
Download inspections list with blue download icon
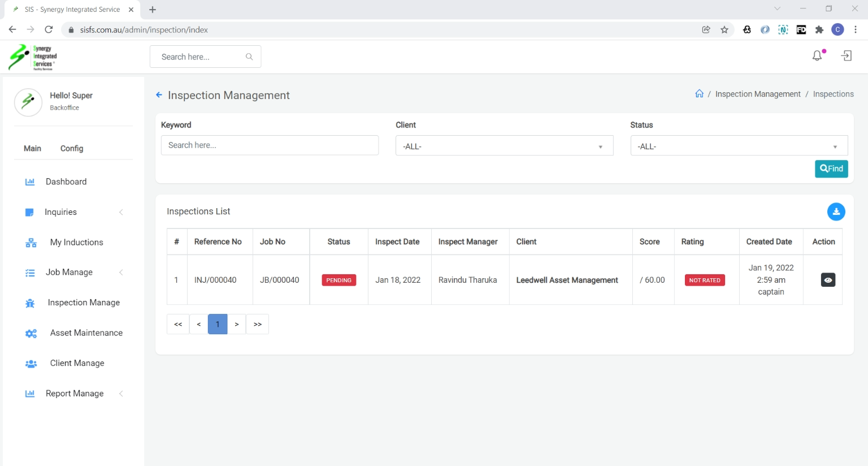836,212
